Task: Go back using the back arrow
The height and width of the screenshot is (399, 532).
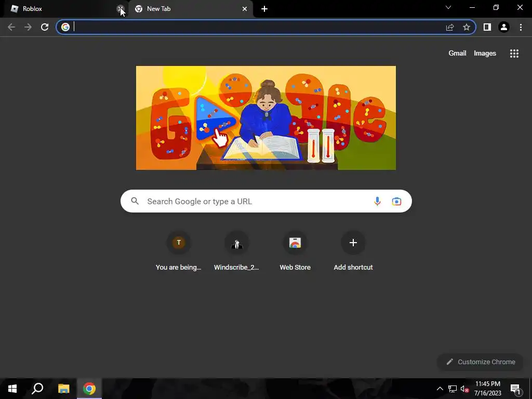Action: point(11,27)
